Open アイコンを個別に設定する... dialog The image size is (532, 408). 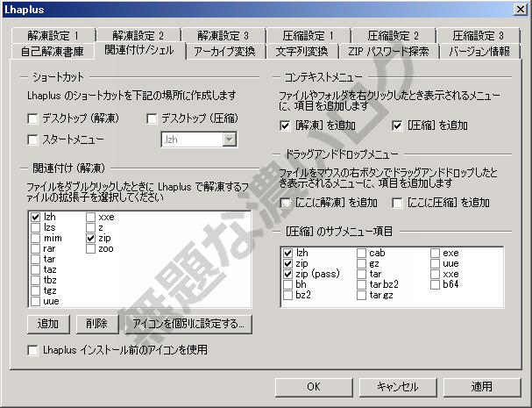pos(188,324)
